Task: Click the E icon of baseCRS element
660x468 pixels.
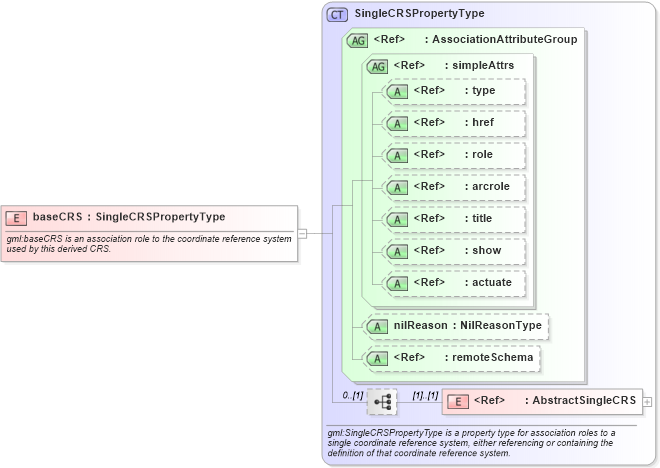Action: 16,218
